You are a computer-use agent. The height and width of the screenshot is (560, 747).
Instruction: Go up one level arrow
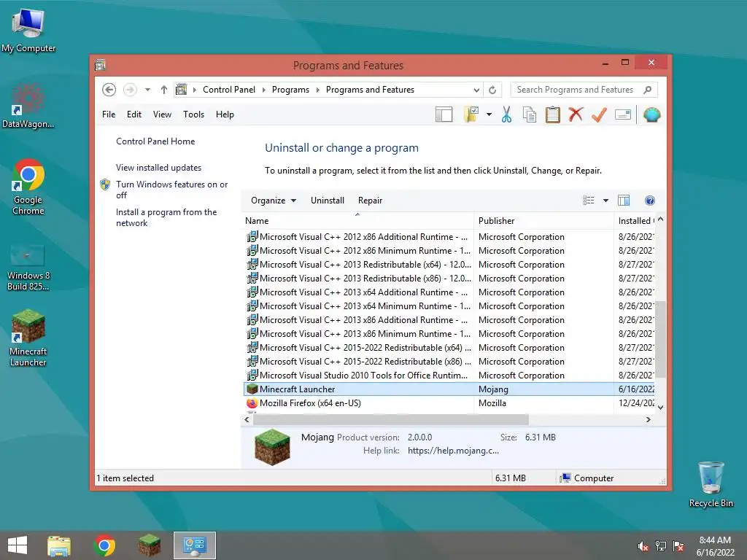tap(164, 90)
